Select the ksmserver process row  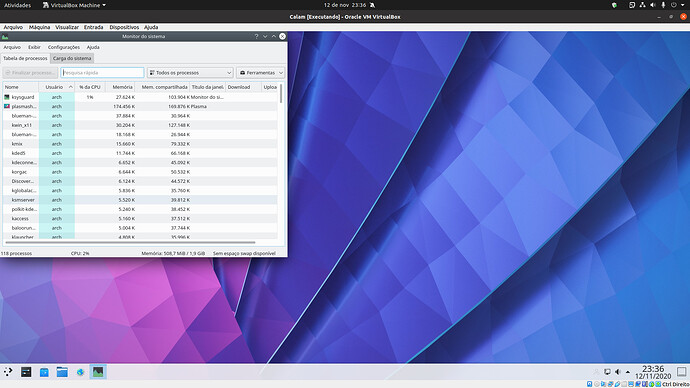140,200
